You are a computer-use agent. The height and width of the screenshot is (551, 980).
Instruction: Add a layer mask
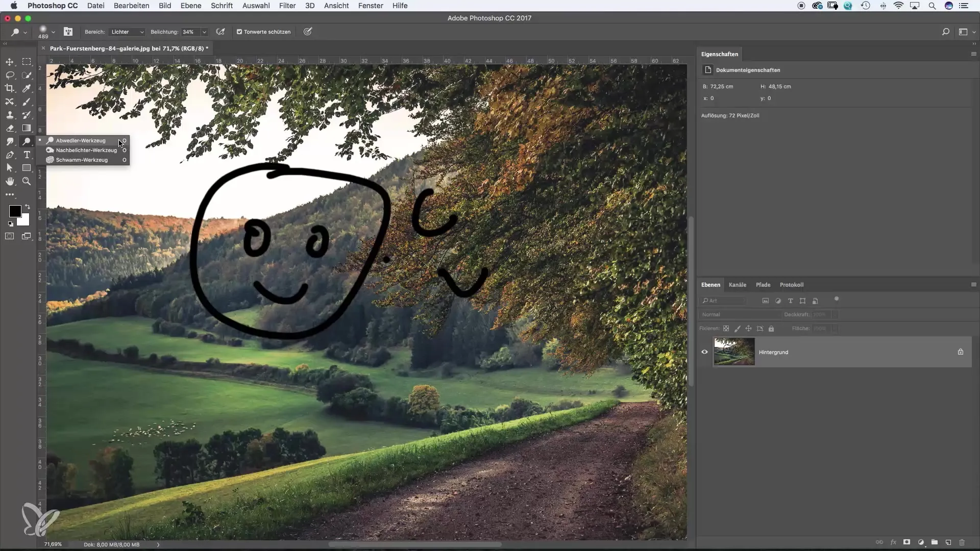click(x=907, y=542)
